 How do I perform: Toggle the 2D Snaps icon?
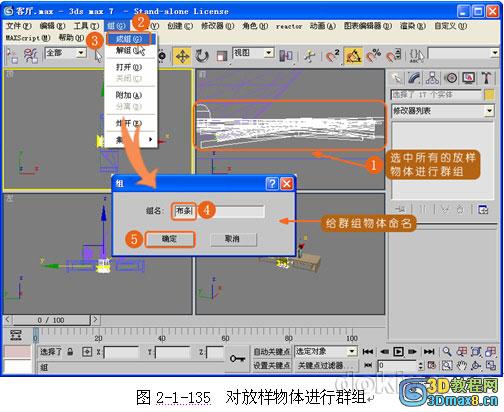point(332,56)
